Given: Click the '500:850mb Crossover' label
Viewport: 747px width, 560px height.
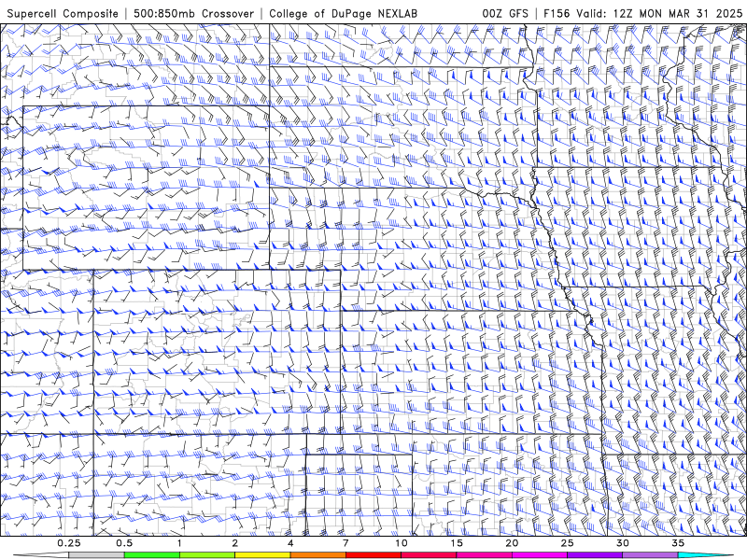Looking at the screenshot, I should click(x=194, y=13).
